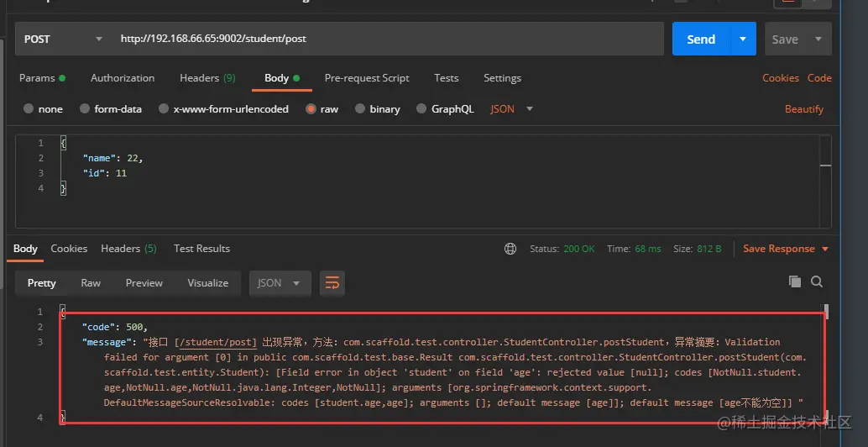Image resolution: width=868 pixels, height=447 pixels.
Task: Open the response Headers (5) tab
Action: [128, 249]
